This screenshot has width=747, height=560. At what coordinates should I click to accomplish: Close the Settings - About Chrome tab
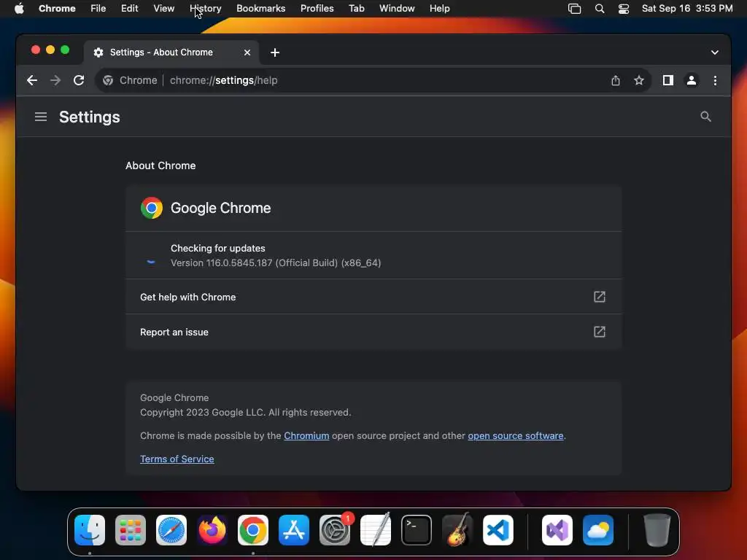[x=247, y=52]
